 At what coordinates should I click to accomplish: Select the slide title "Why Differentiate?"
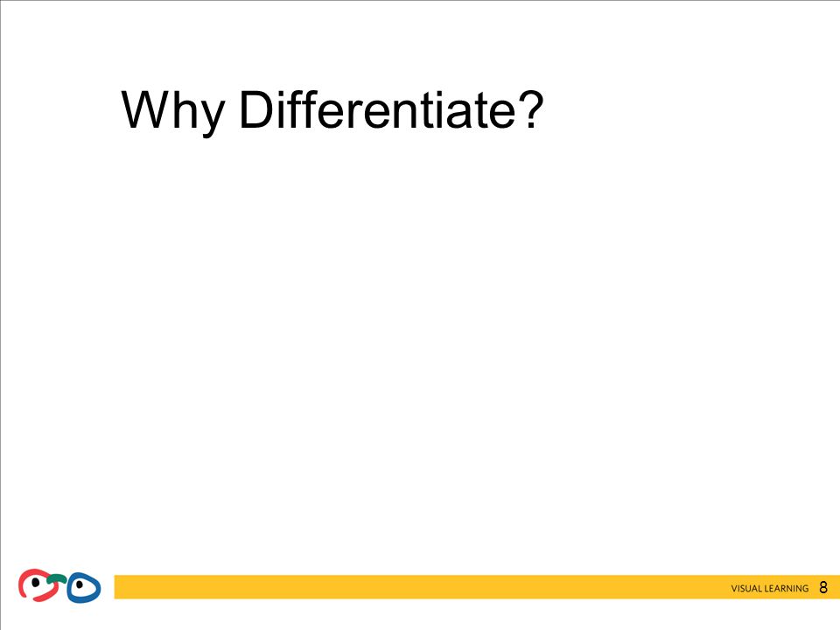tap(332, 111)
